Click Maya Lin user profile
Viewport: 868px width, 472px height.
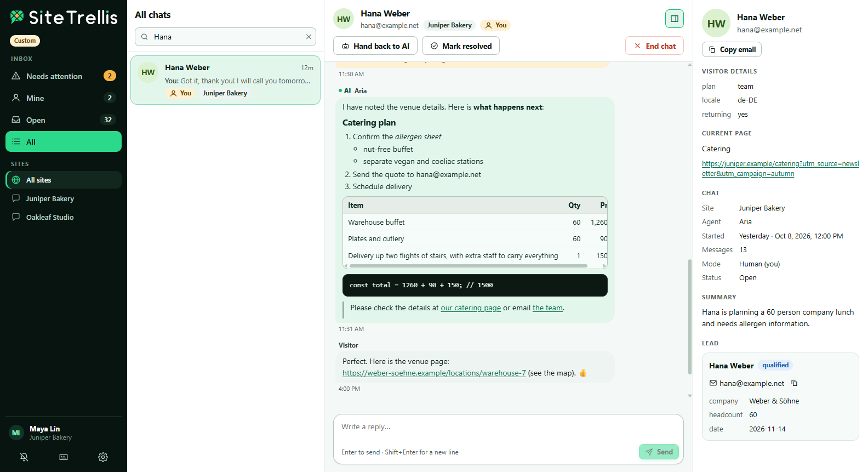coord(64,433)
